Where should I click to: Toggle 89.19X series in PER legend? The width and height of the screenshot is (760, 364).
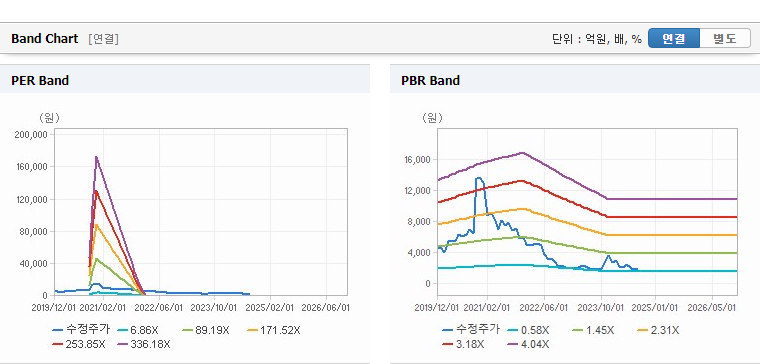(x=205, y=330)
